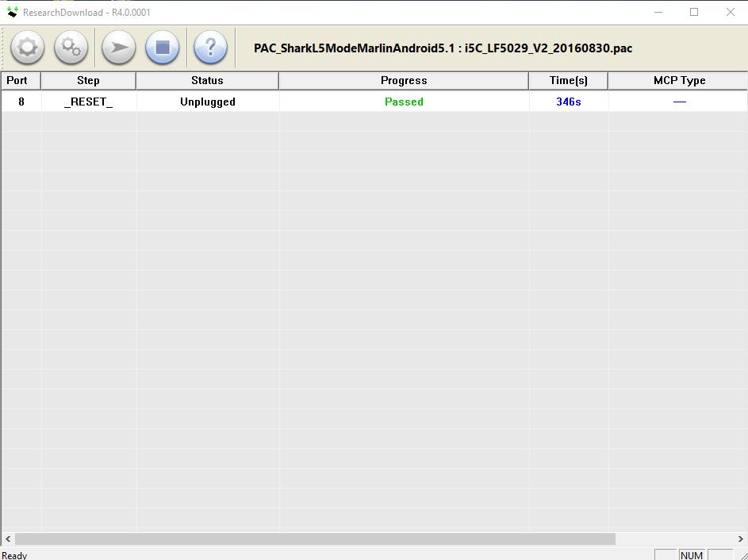Click the MCP Type column header
The image size is (748, 560).
tap(678, 80)
